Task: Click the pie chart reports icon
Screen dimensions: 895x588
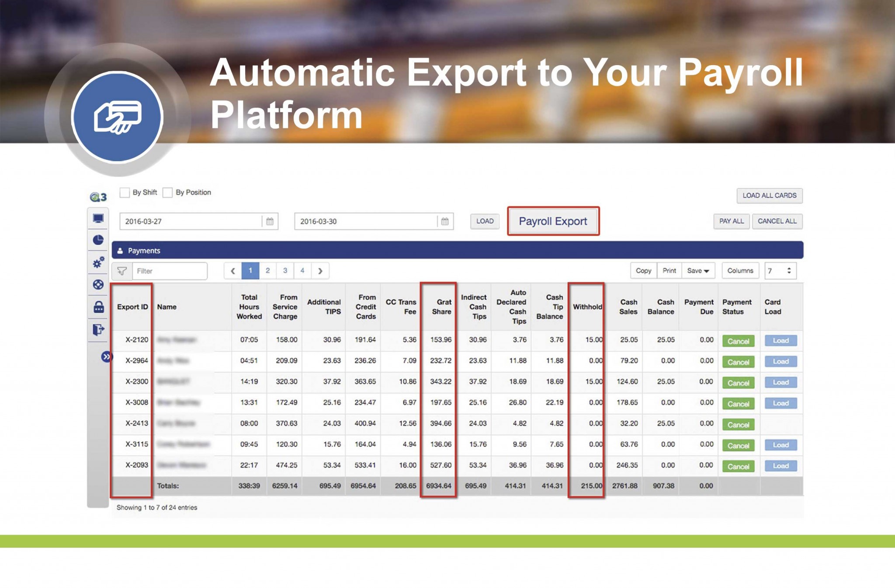Action: pos(98,240)
